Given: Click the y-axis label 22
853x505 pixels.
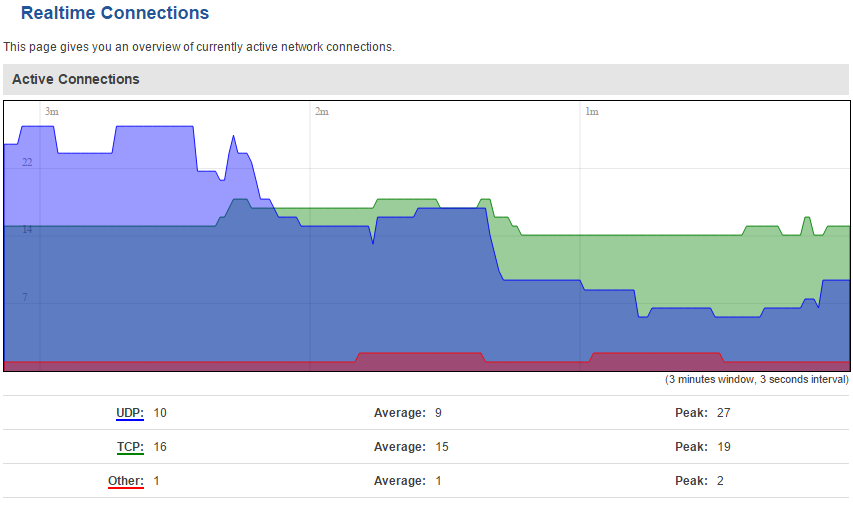Looking at the screenshot, I should click(27, 162).
